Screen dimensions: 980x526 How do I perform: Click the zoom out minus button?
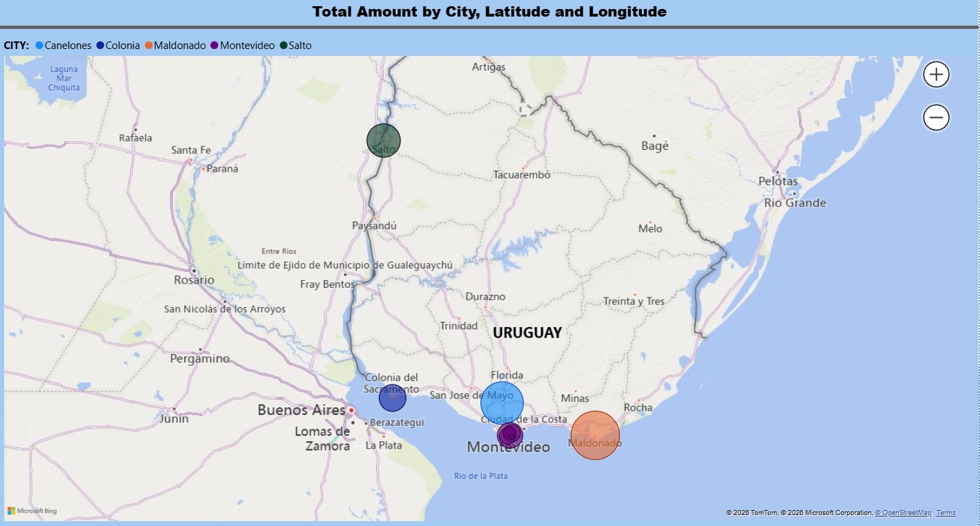936,118
